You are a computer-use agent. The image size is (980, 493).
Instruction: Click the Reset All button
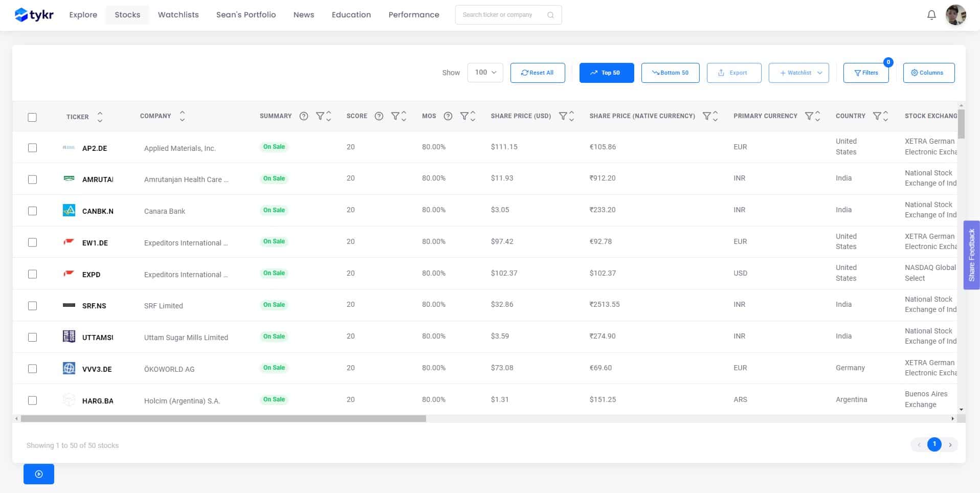point(538,73)
